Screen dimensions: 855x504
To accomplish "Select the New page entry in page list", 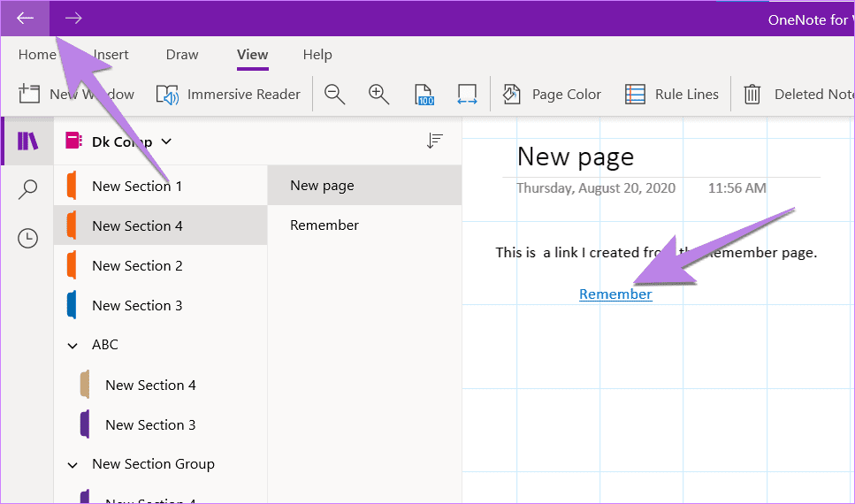I will click(364, 186).
